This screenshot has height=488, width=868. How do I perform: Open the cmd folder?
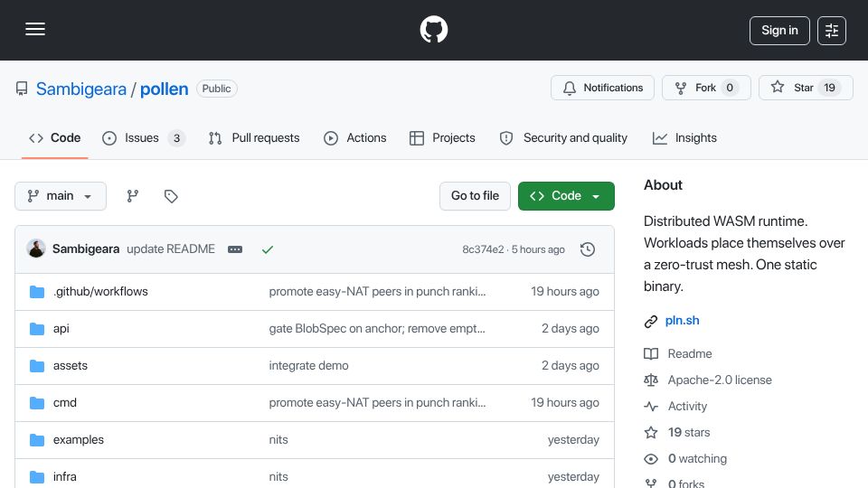[x=65, y=403]
